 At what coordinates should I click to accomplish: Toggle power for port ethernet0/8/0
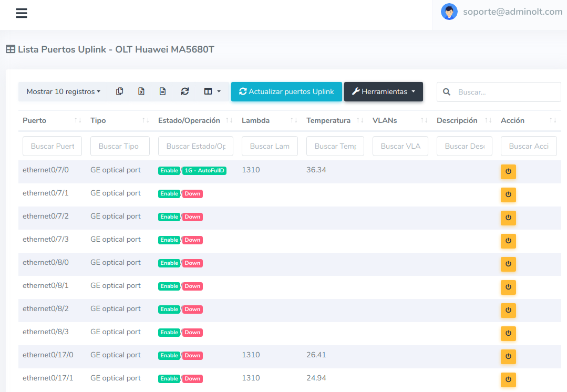(508, 264)
